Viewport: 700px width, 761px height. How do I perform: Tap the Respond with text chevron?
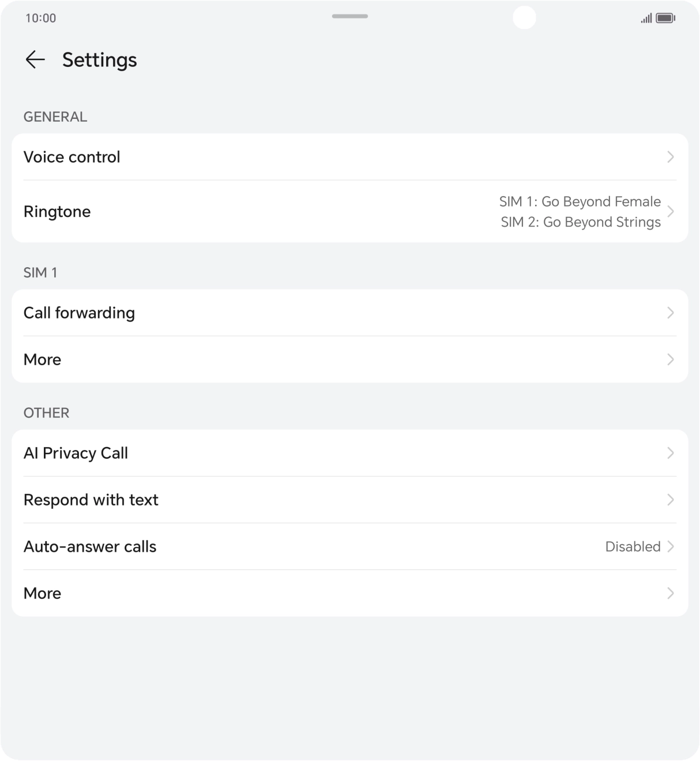point(671,500)
